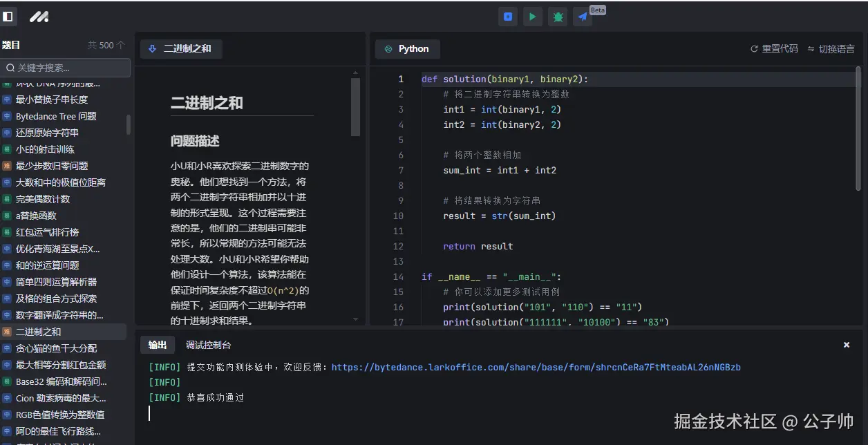Submit the solution via the paper plane icon
The height and width of the screenshot is (445, 868).
pos(581,16)
